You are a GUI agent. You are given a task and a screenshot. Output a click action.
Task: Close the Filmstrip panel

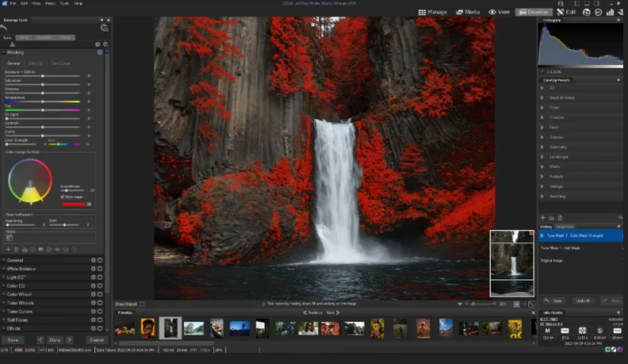[x=533, y=312]
